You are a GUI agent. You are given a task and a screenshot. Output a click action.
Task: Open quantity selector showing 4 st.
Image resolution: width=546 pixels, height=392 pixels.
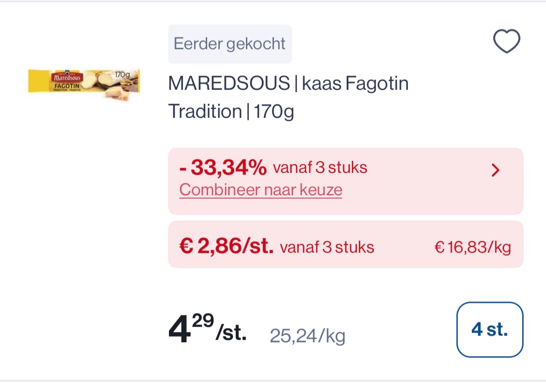(x=490, y=329)
